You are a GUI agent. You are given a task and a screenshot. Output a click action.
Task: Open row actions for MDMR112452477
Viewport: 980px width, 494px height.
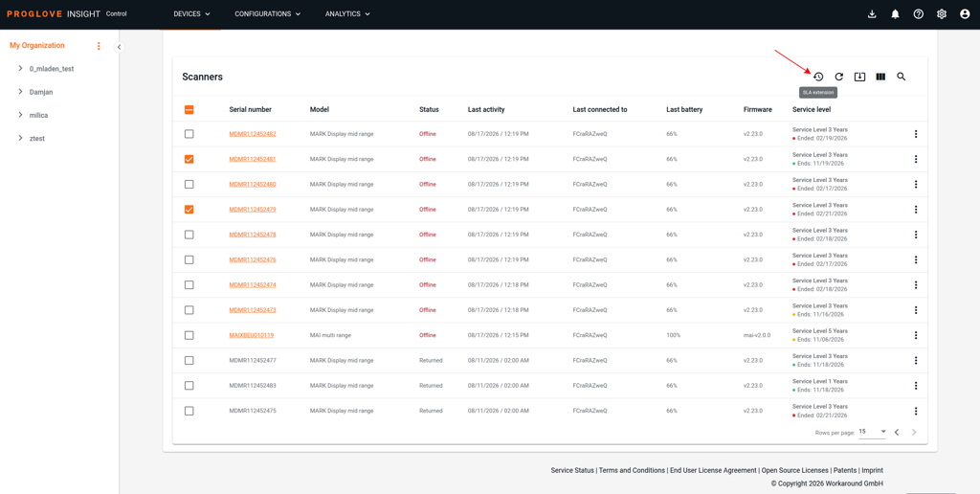click(x=916, y=360)
